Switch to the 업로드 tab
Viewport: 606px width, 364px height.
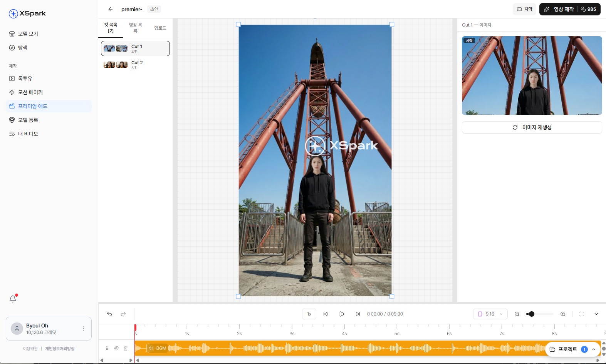tap(160, 28)
